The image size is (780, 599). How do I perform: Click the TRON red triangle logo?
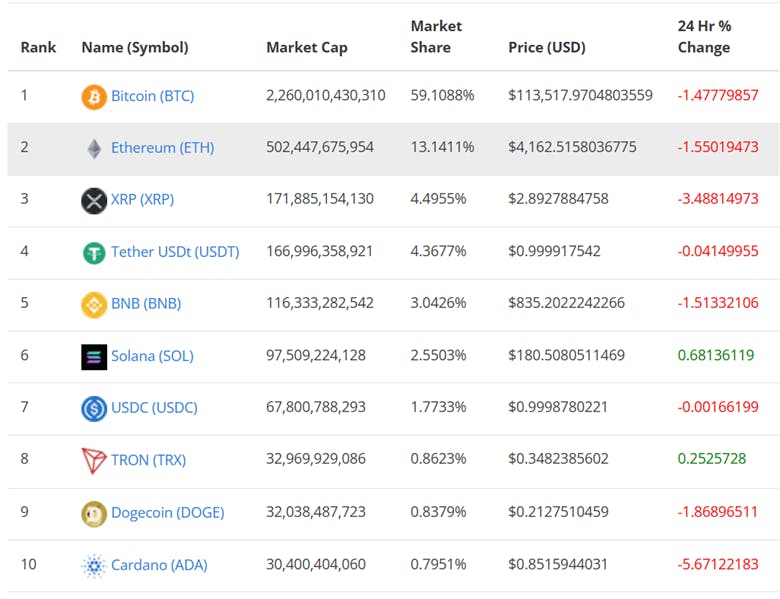tap(94, 461)
